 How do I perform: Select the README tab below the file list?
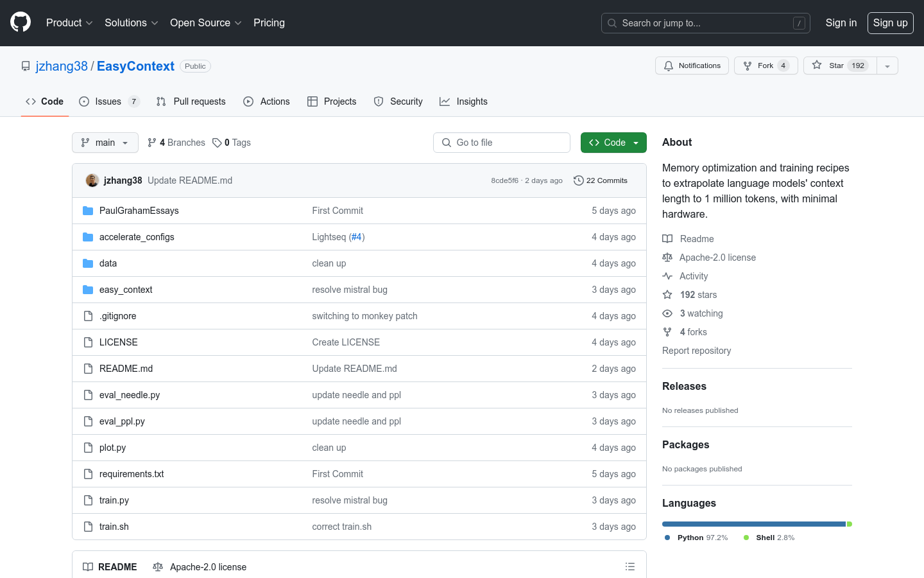tap(110, 566)
